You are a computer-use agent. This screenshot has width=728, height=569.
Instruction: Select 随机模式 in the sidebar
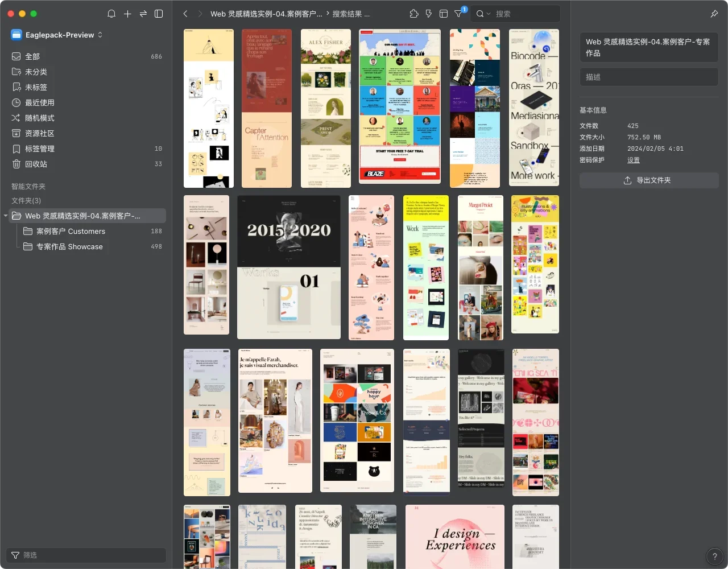[x=40, y=118]
